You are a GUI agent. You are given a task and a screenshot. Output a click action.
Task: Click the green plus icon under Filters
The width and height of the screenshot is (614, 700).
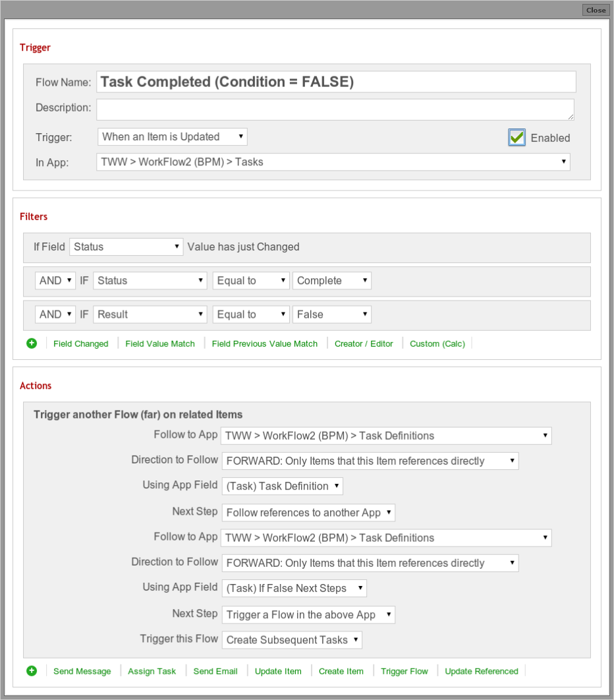click(x=32, y=343)
